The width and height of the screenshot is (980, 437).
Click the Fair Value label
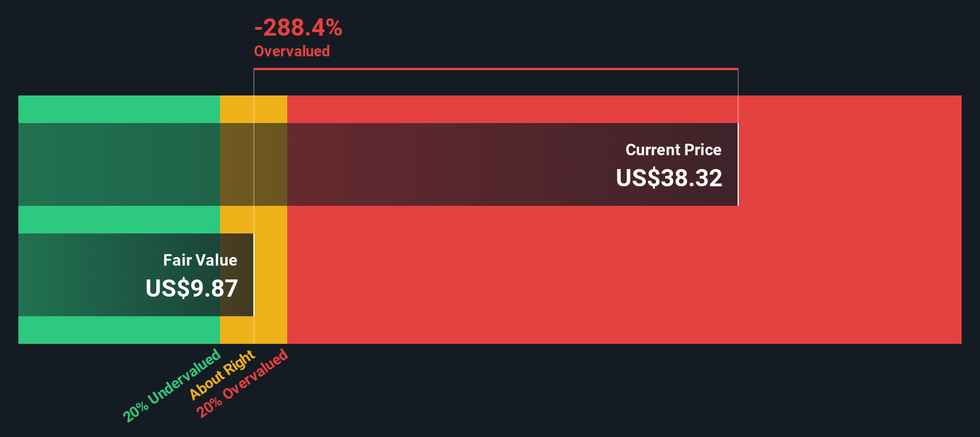tap(200, 260)
